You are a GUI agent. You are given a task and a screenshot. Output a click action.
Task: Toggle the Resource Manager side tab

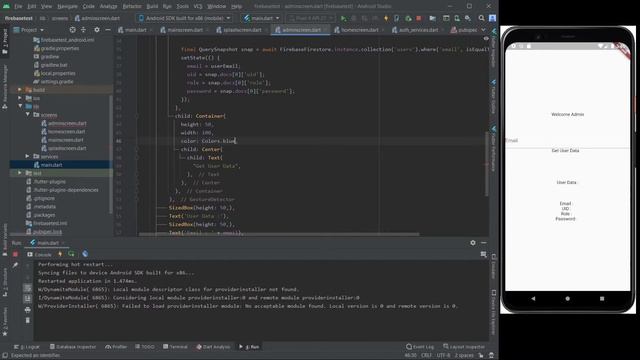(5, 87)
